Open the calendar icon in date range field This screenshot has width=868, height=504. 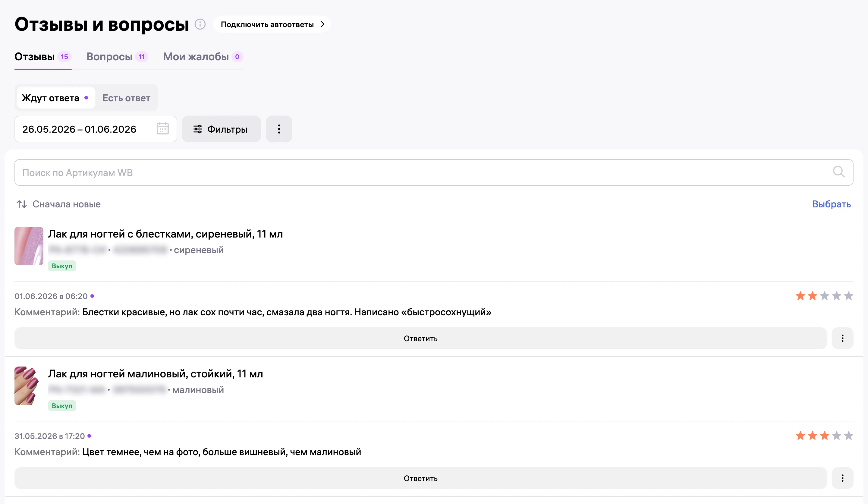coord(162,129)
